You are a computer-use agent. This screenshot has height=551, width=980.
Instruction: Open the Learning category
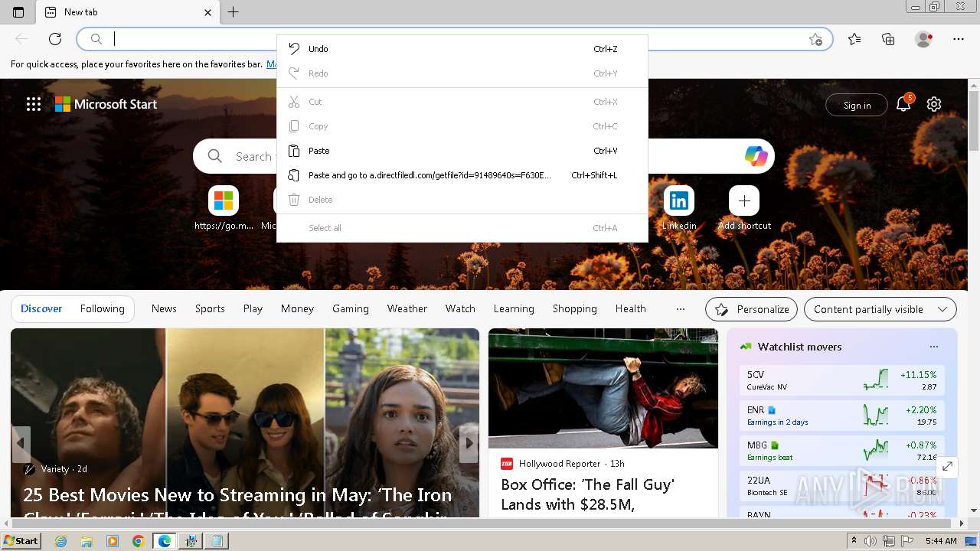514,308
